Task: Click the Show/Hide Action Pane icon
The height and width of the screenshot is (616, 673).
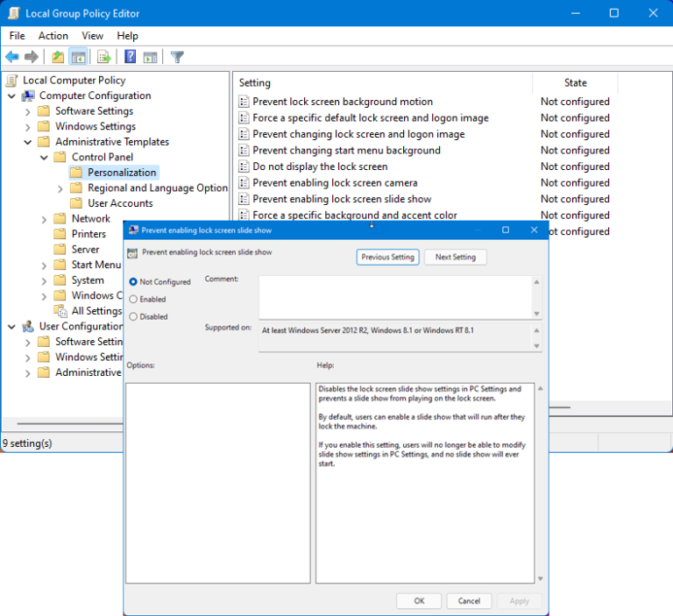Action: coord(150,57)
